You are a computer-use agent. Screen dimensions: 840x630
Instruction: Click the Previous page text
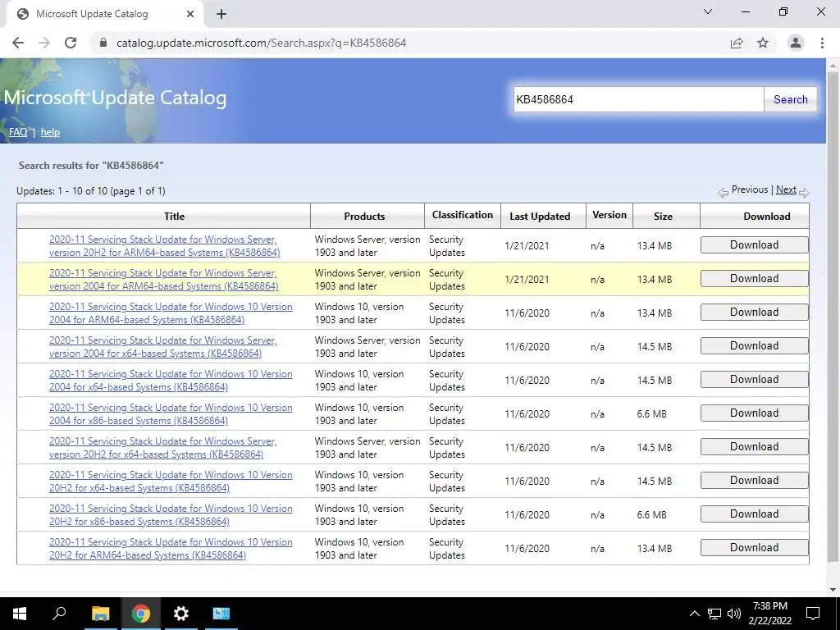pos(750,189)
